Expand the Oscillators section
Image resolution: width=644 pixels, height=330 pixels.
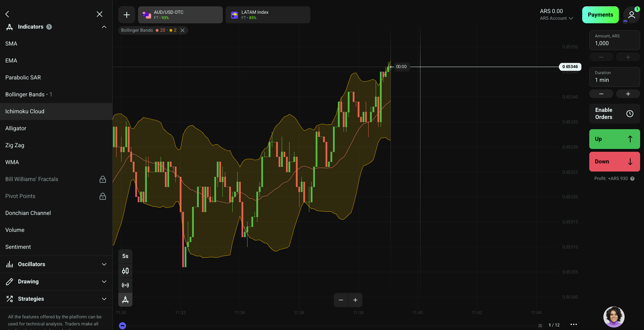pos(104,264)
